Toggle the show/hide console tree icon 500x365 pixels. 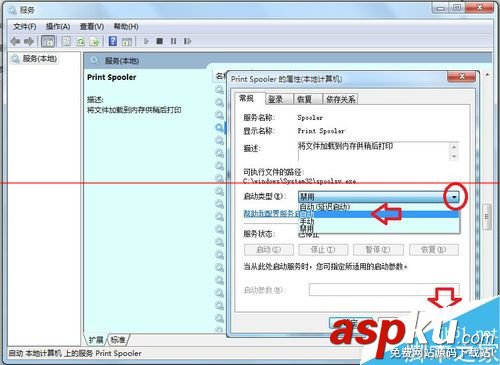pyautogui.click(x=48, y=41)
